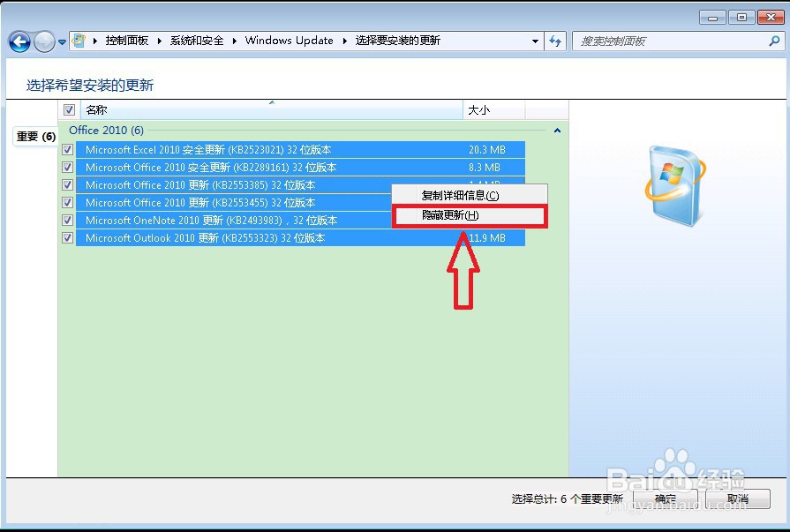
Task: Click the 确定 button
Action: 665,498
